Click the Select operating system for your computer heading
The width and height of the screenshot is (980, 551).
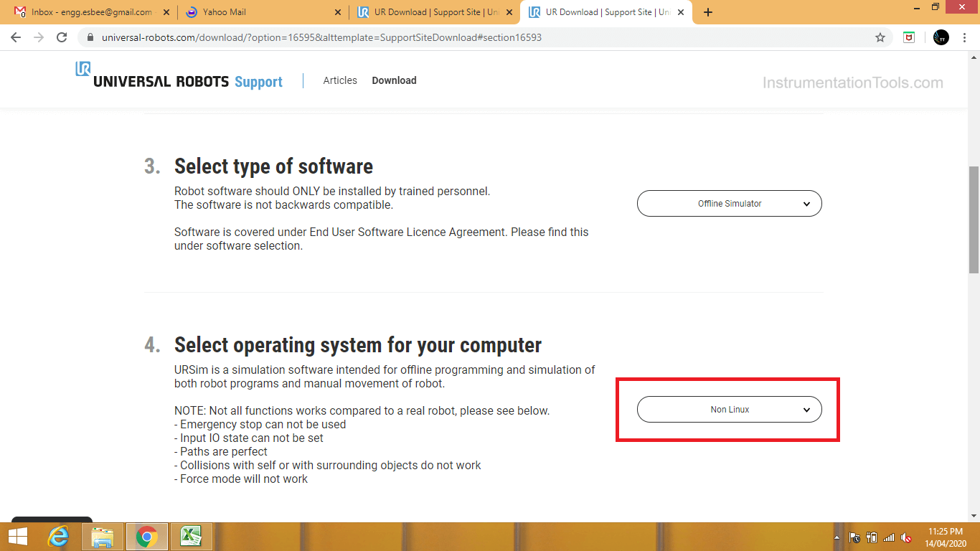[358, 345]
